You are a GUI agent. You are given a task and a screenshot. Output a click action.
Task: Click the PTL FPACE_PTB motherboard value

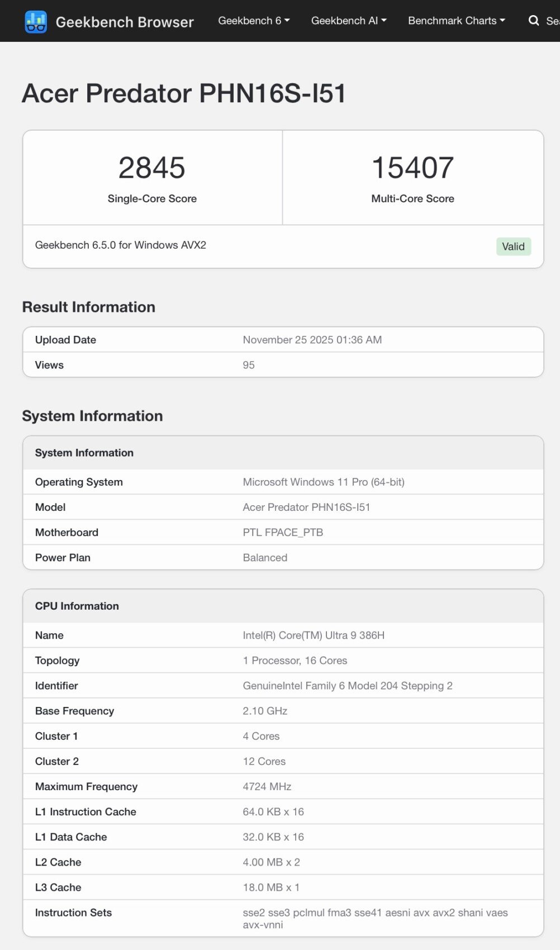pos(283,532)
